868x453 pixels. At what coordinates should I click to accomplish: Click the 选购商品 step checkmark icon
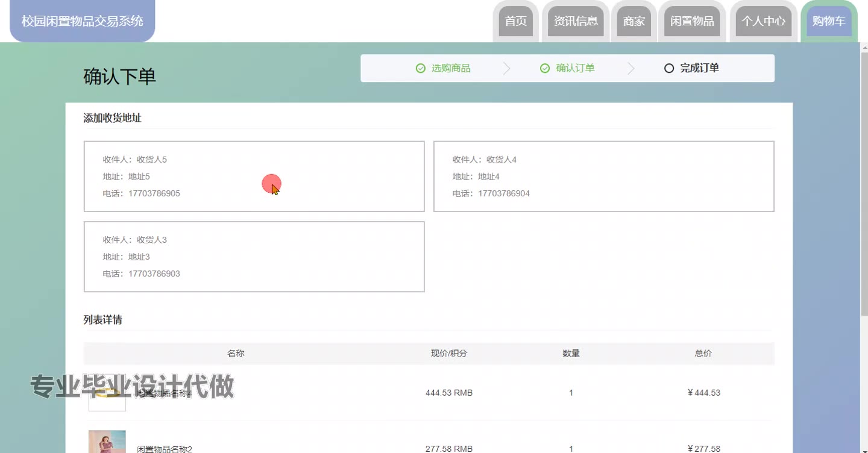point(421,68)
